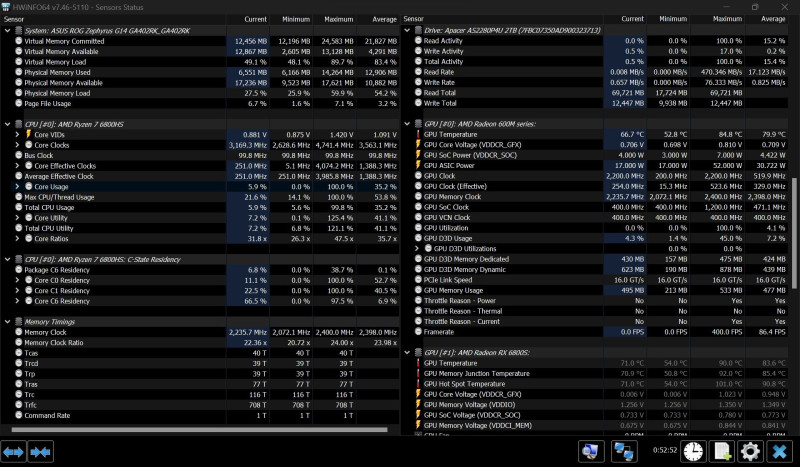Click the two-computers network icon in bottom toolbar
The image size is (800, 467).
pos(623,452)
